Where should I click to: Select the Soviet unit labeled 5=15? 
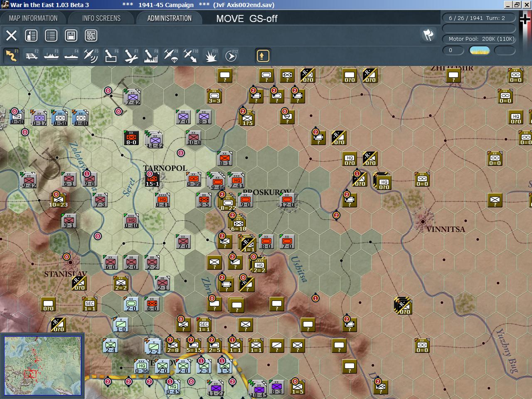coord(194,345)
